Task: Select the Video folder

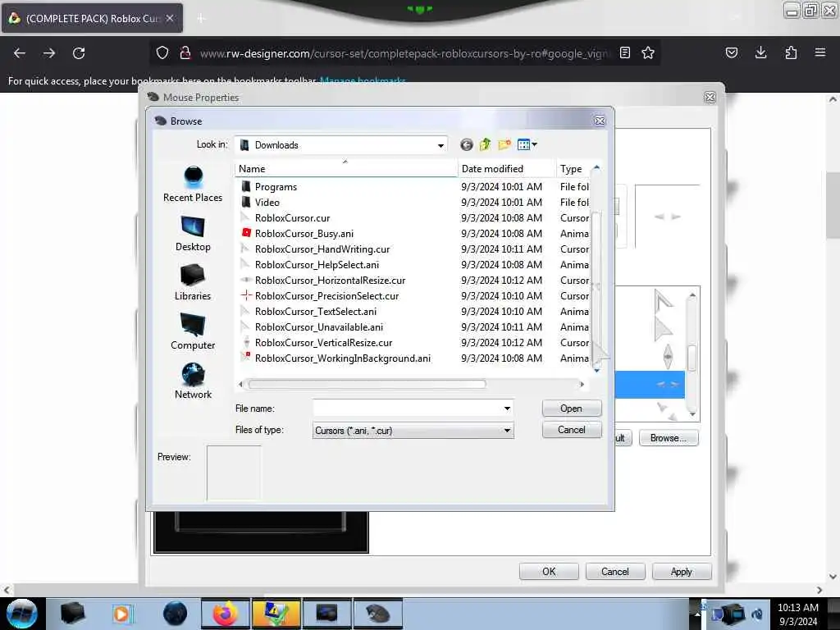Action: coord(267,203)
